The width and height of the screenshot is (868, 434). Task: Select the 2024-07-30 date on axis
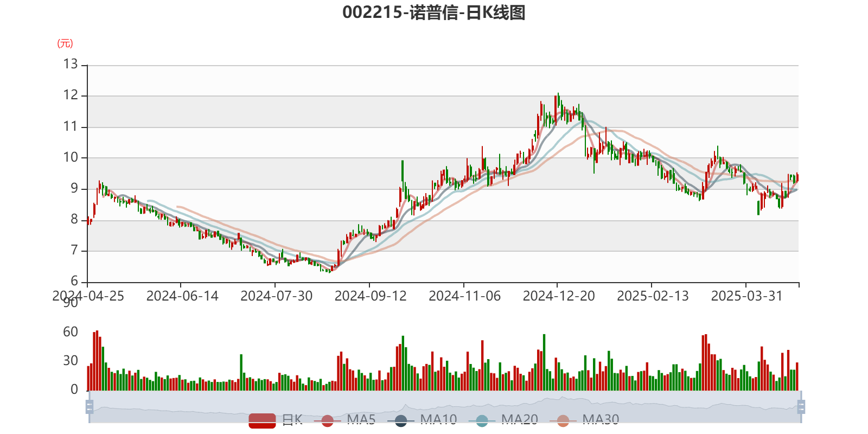point(276,296)
